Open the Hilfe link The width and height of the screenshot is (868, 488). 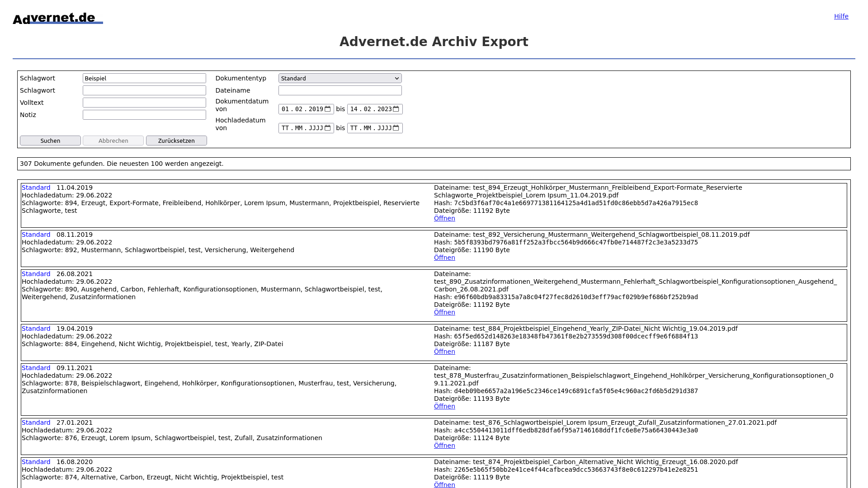[x=841, y=16]
